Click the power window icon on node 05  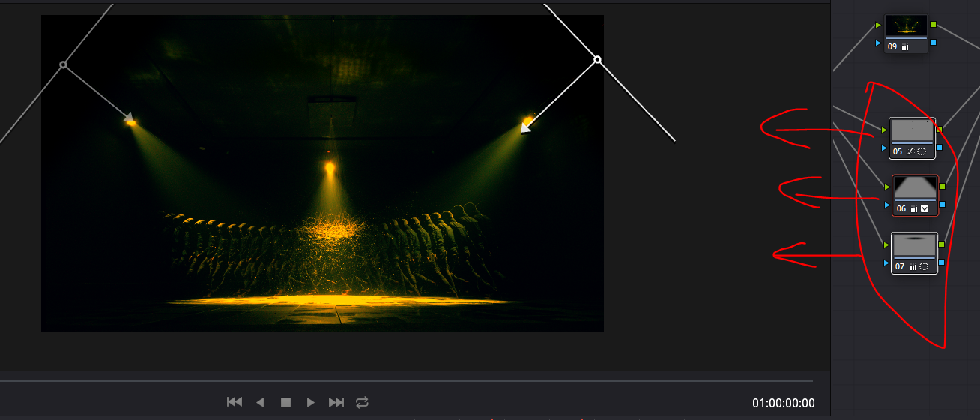click(x=922, y=151)
